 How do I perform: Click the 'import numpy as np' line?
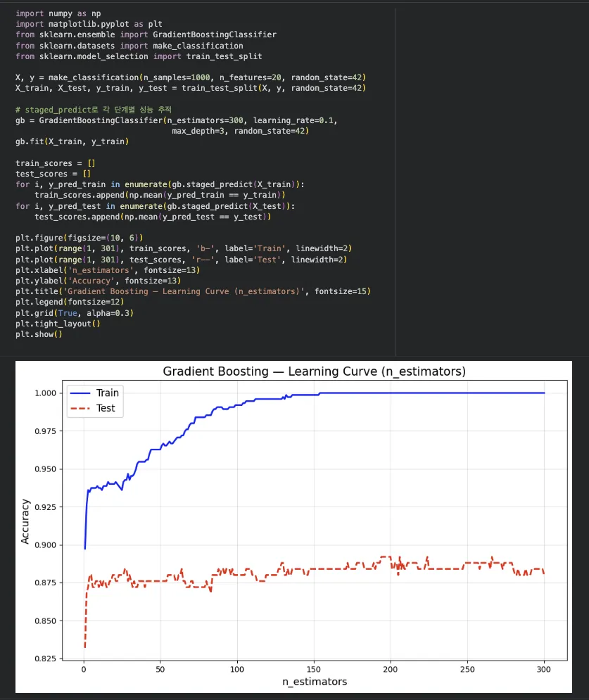(56, 13)
